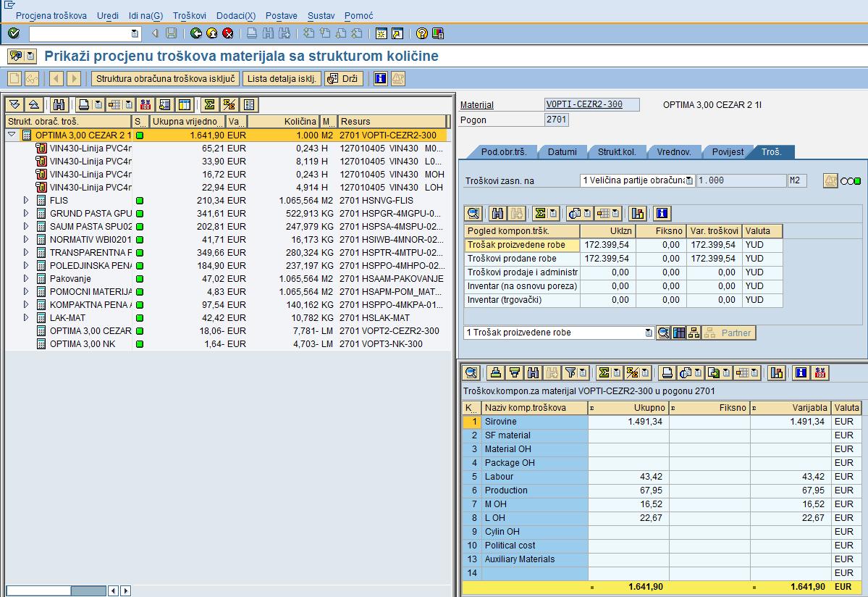Toggle Struktura obračuna troškova isključ button
The height and width of the screenshot is (597, 868).
166,79
